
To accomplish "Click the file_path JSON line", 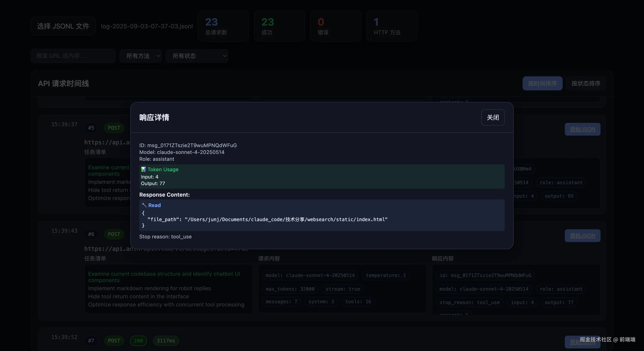I will [x=267, y=219].
